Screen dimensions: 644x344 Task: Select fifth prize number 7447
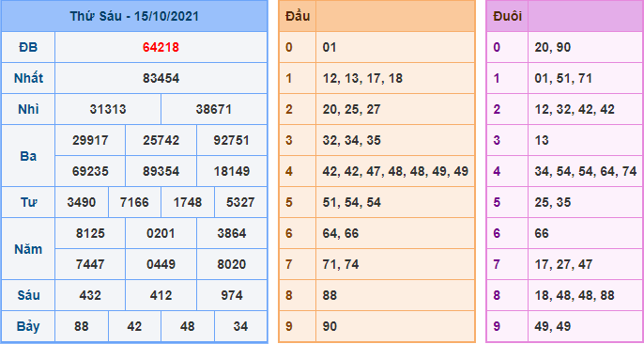pos(90,264)
